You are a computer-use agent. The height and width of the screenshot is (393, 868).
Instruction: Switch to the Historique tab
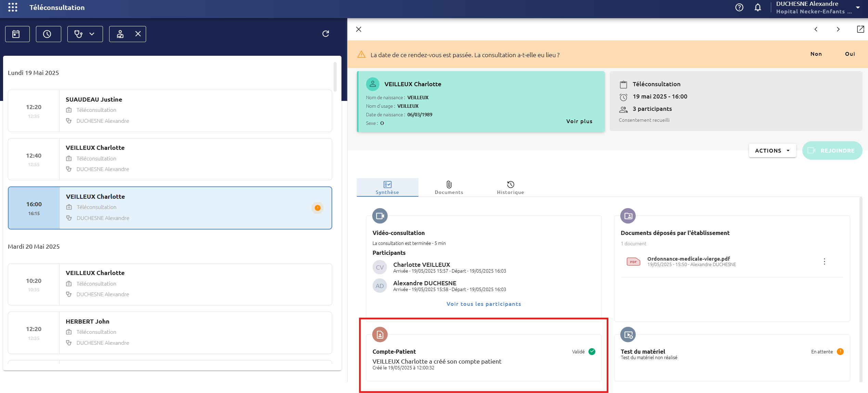[x=510, y=187]
